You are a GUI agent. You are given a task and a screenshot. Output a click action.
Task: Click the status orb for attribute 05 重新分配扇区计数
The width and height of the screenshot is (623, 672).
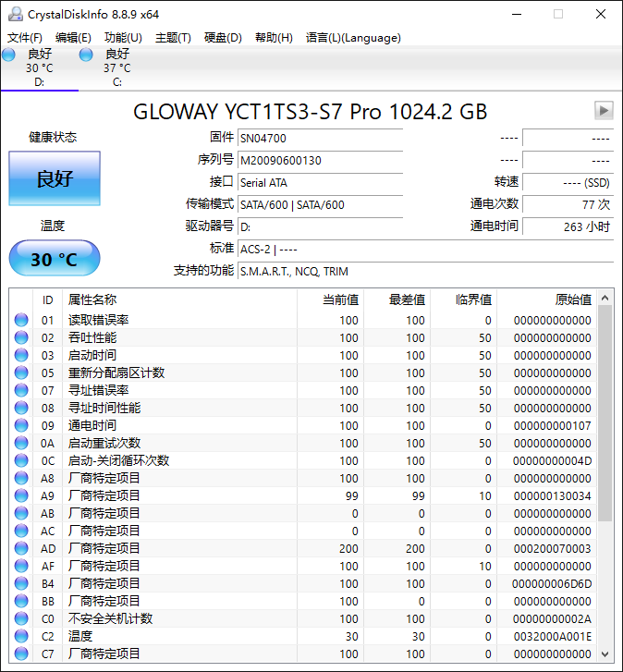(21, 373)
